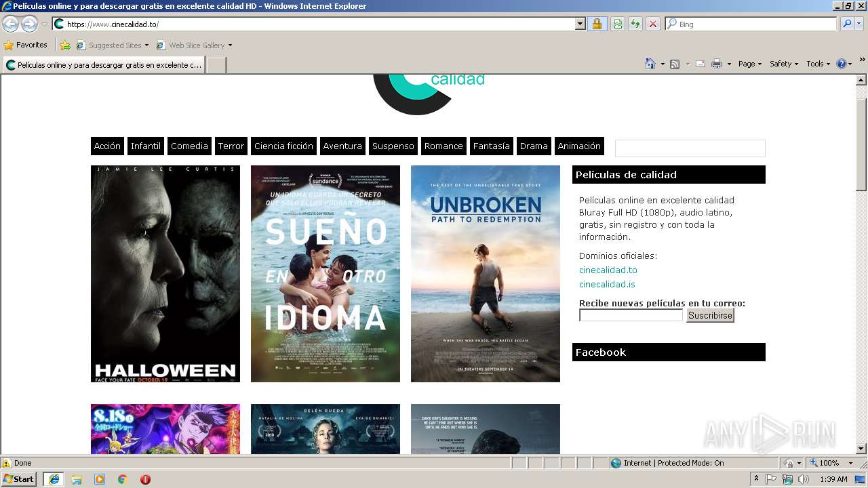Click the Print icon
This screenshot has width=868, height=488.
(717, 64)
